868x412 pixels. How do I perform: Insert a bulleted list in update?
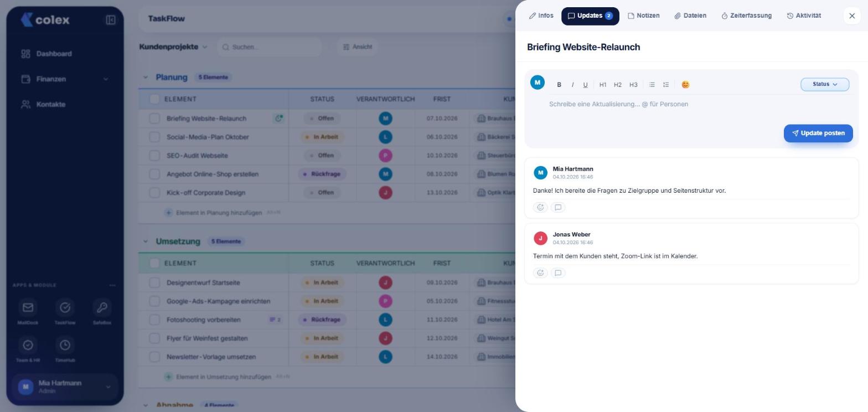[652, 85]
